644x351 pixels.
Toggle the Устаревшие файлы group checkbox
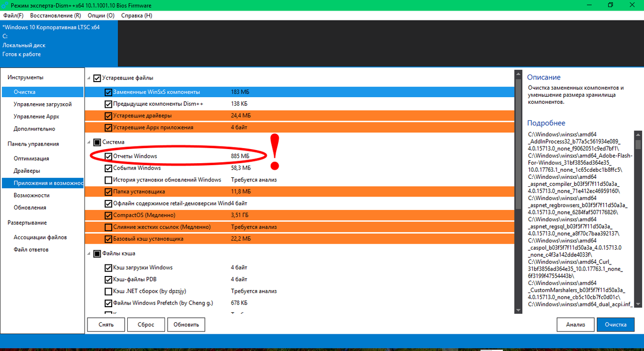click(x=98, y=78)
